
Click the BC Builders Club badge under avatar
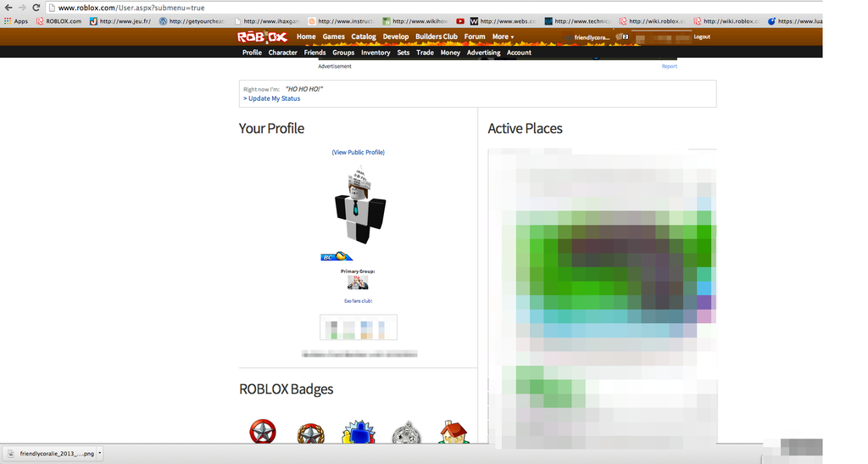click(337, 256)
